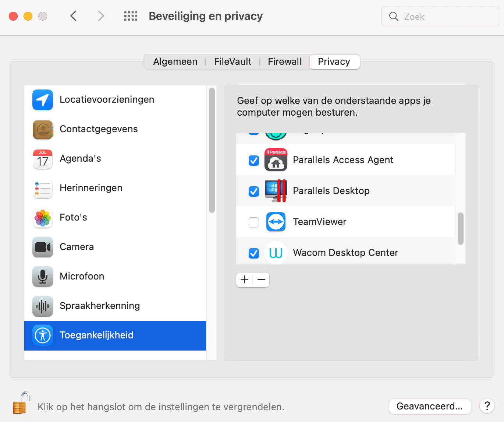Add an app with plus button

245,279
